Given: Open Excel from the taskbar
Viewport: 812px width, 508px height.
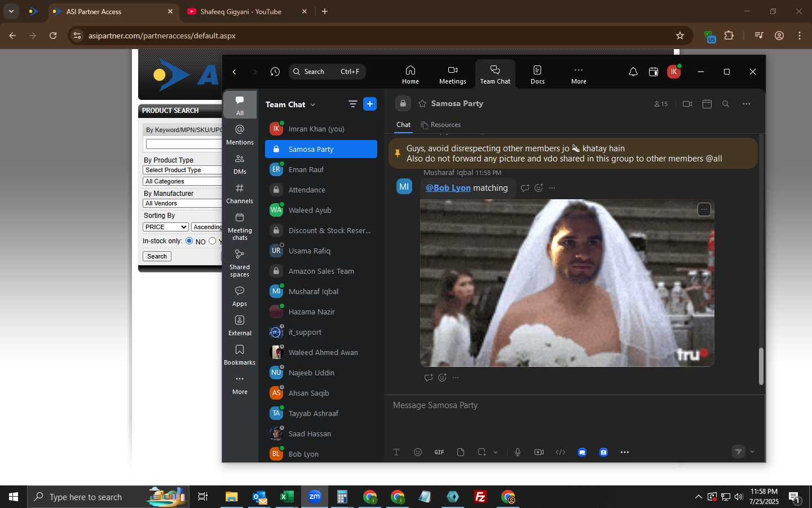Looking at the screenshot, I should point(287,497).
